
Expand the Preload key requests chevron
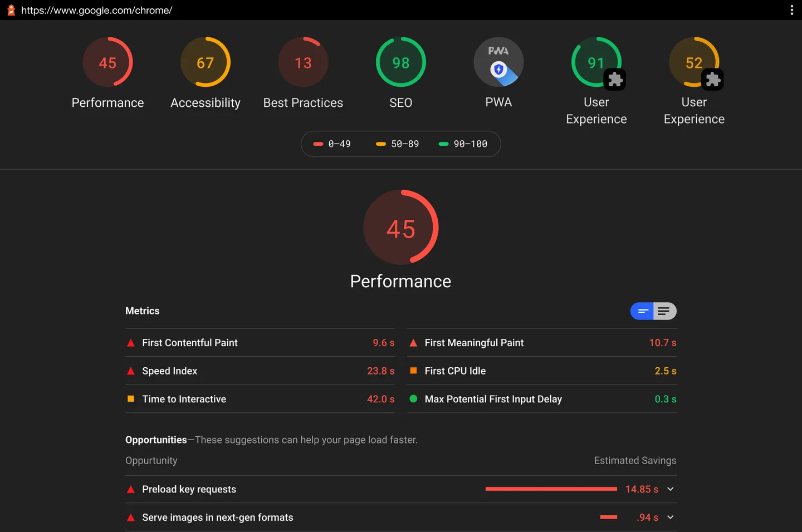click(671, 489)
